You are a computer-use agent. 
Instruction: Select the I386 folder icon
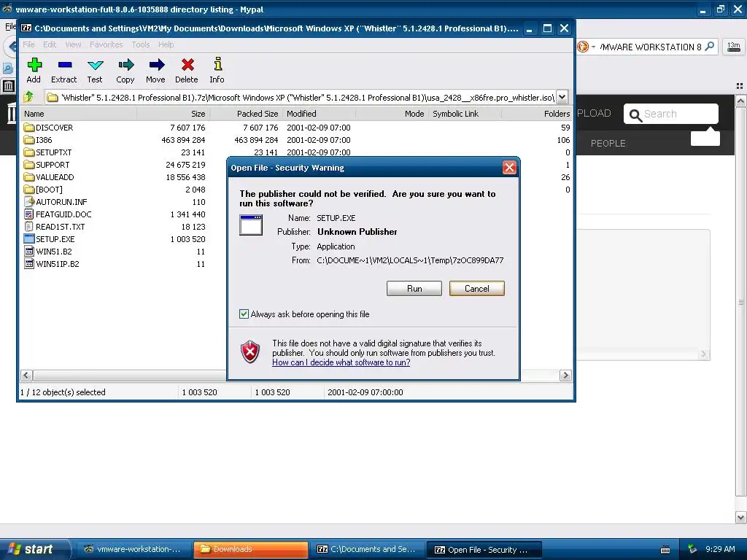coord(29,140)
